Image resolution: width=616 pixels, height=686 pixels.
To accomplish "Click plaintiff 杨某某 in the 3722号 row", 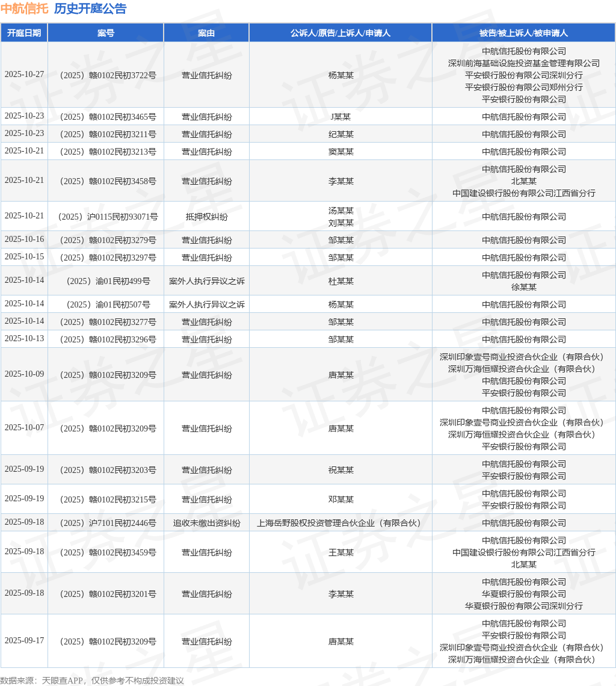I will [341, 75].
